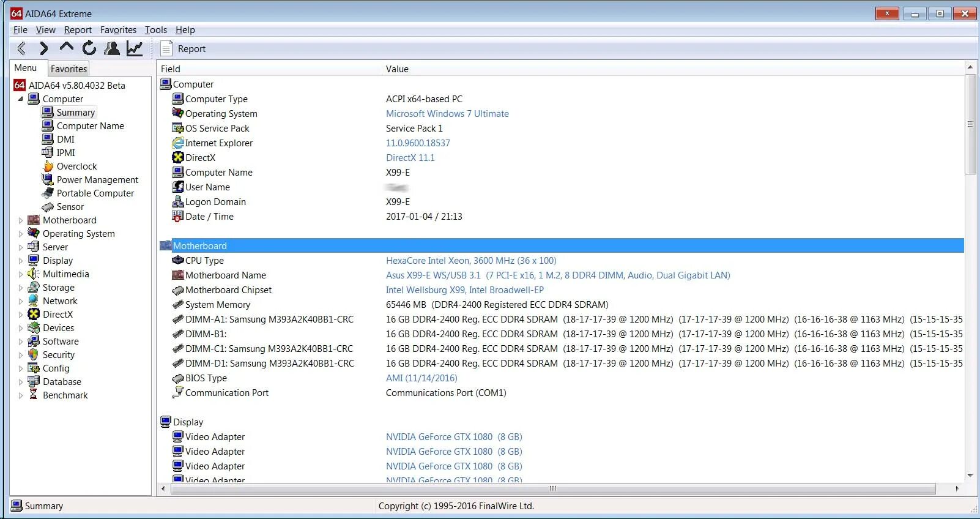The height and width of the screenshot is (519, 980).
Task: Expand the Server tree node
Action: [x=20, y=247]
